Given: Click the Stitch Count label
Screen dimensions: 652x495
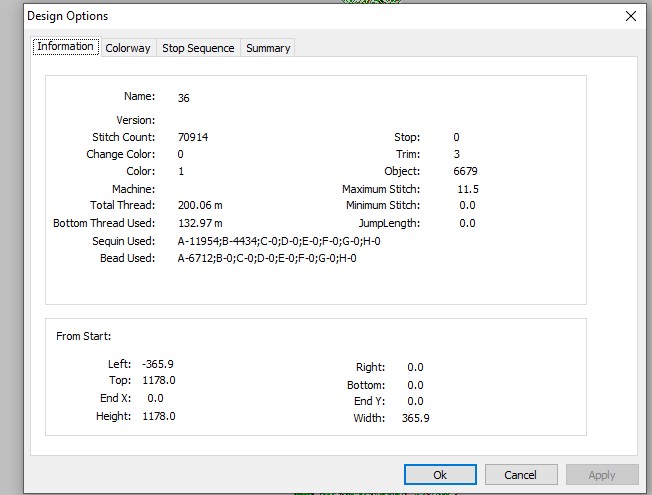Looking at the screenshot, I should [x=123, y=137].
